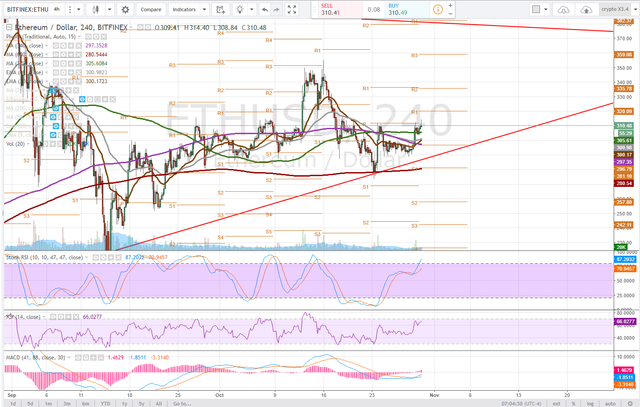Open the Go to... date link
Viewport: 640px width, 407px height.
coord(182,404)
